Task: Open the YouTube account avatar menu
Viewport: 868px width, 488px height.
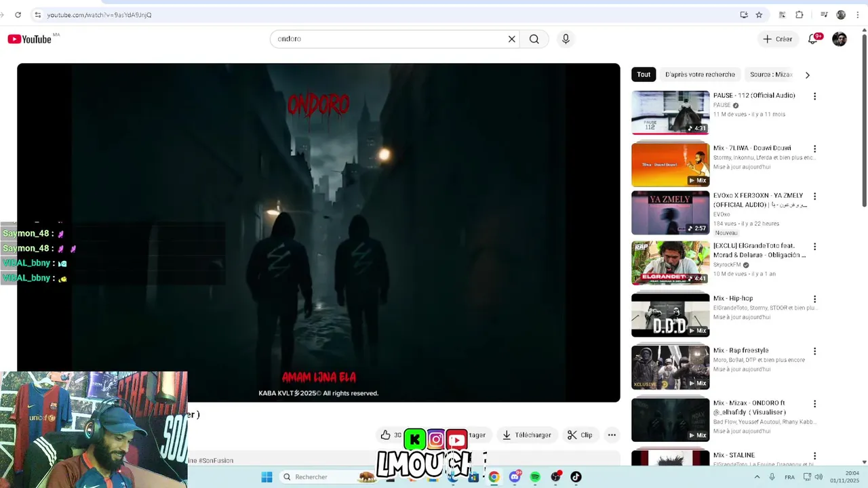Action: click(x=840, y=39)
